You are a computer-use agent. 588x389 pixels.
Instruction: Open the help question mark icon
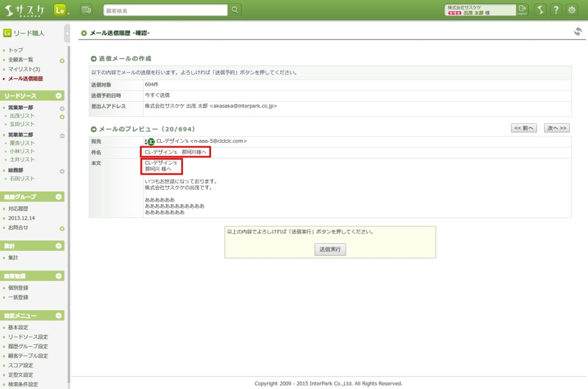pos(555,10)
